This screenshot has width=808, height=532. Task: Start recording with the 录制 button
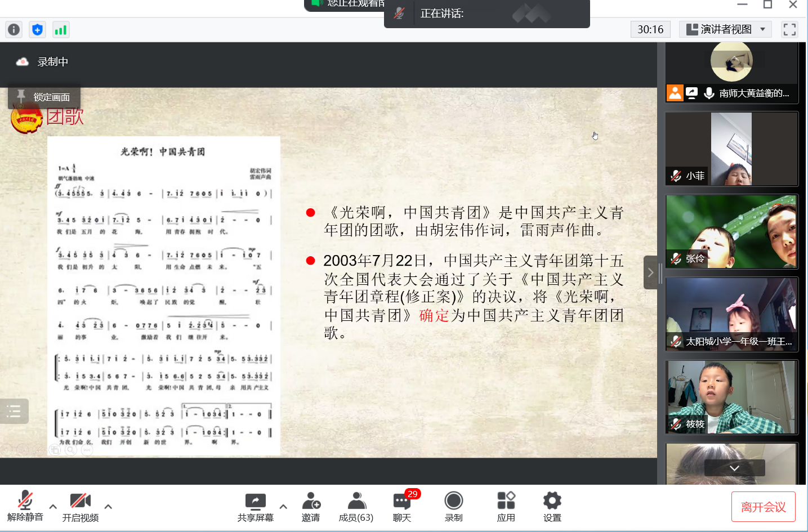453,507
